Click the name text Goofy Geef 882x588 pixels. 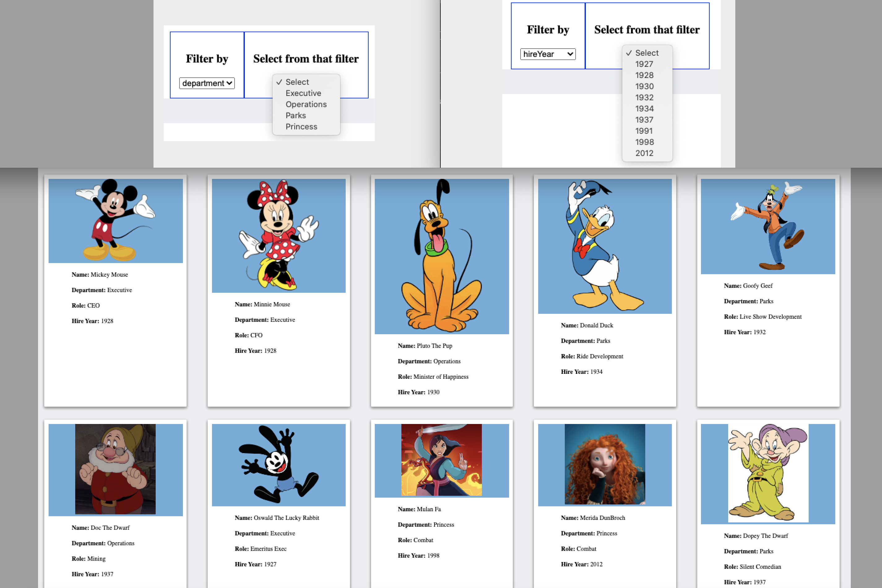coord(758,286)
